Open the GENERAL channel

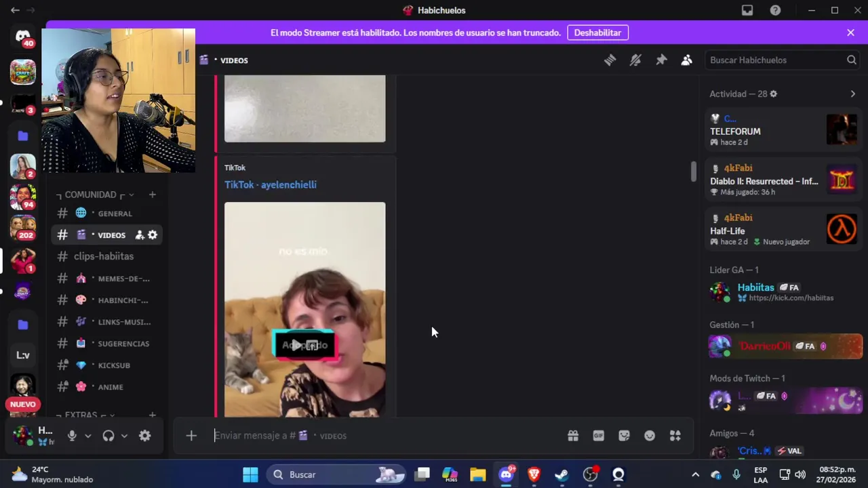106,213
